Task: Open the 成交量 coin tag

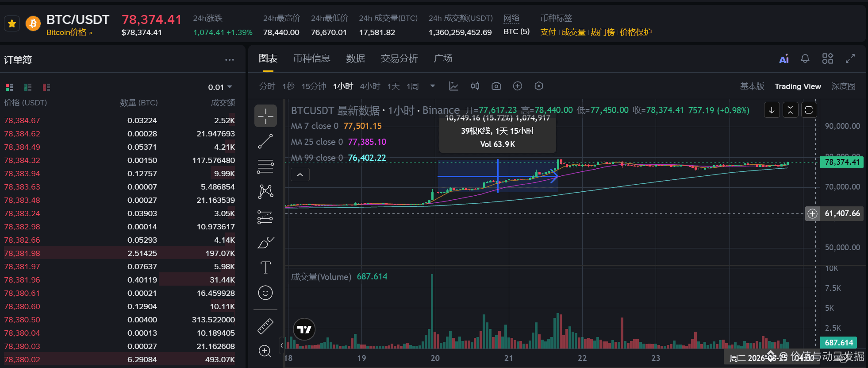Action: coord(573,32)
